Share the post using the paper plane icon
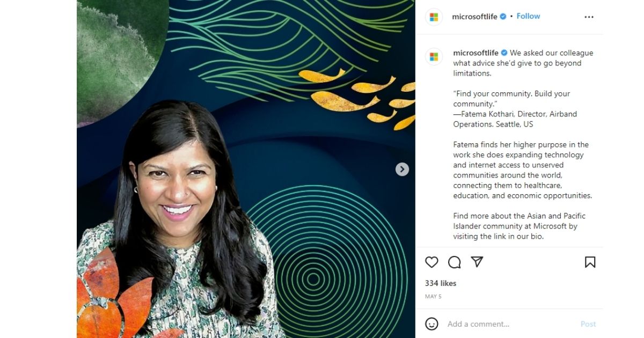The height and width of the screenshot is (338, 644). click(477, 262)
